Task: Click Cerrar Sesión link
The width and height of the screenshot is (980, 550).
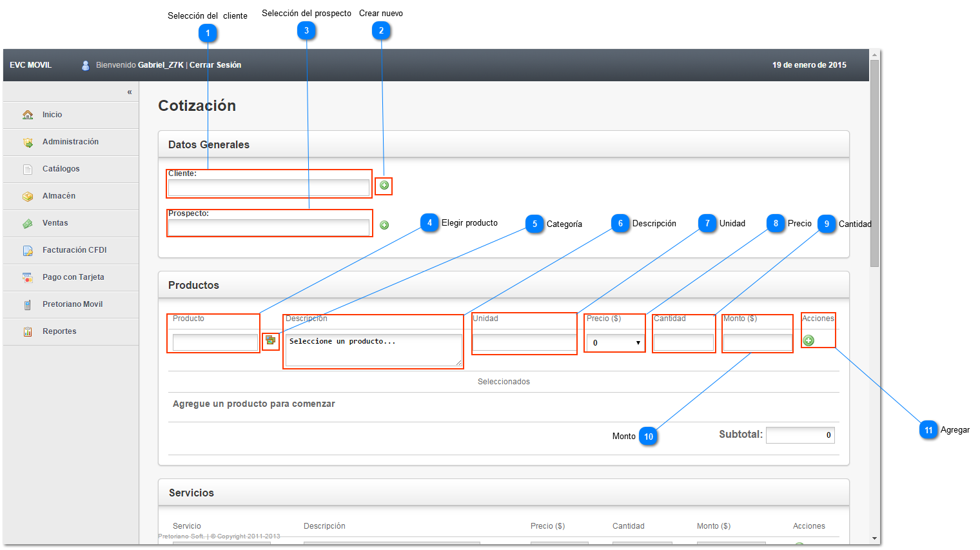Action: (x=215, y=65)
